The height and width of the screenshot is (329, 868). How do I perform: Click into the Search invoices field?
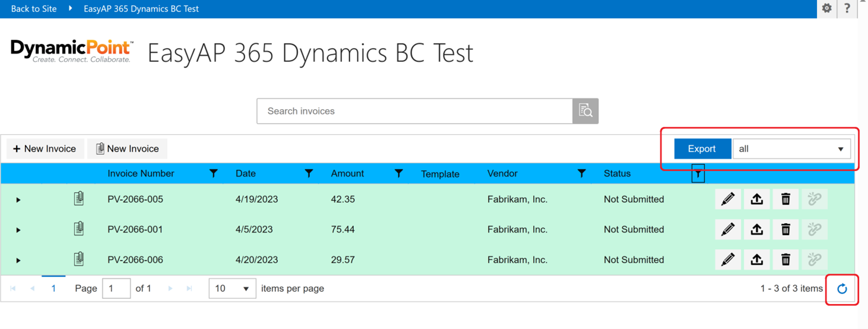click(x=414, y=111)
